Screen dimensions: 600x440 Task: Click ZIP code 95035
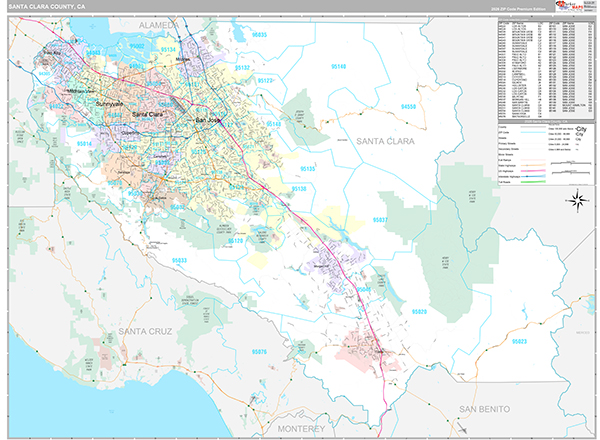[259, 35]
